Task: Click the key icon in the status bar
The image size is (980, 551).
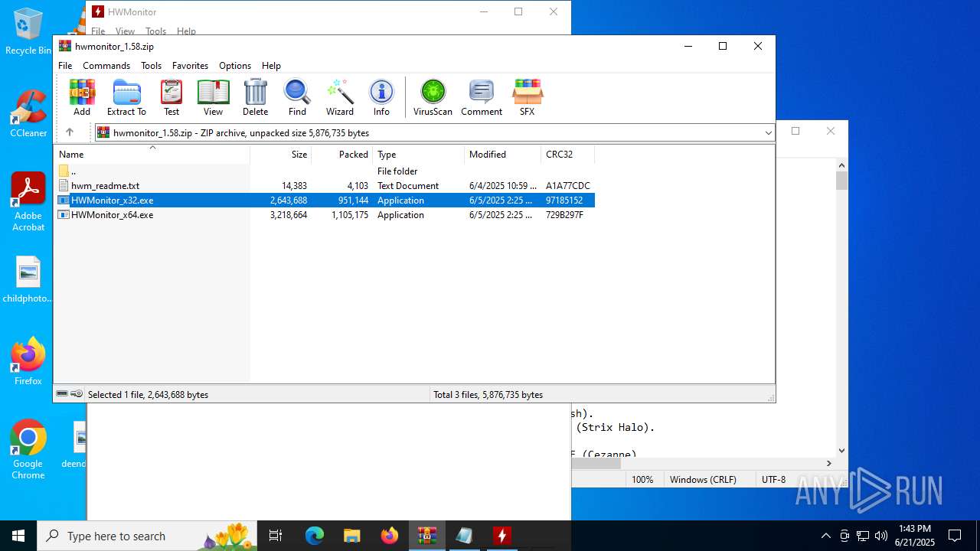Action: pyautogui.click(x=77, y=394)
